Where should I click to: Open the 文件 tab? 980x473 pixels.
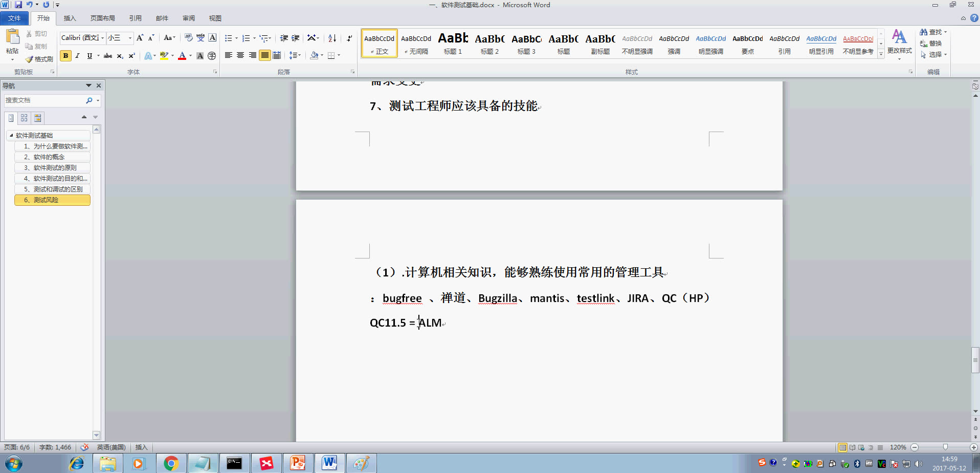coord(14,18)
